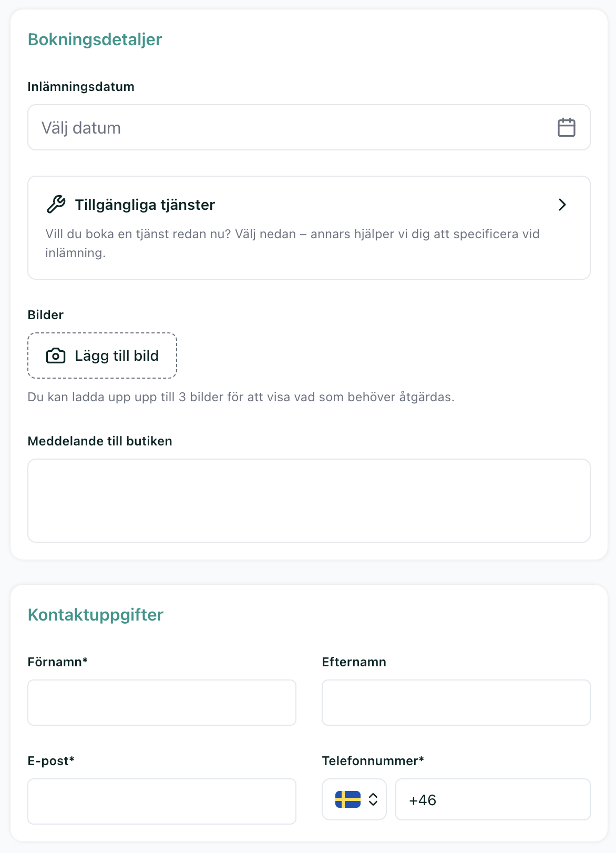616x853 pixels.
Task: Expand Tillgängliga tjänster with the right chevron
Action: pyautogui.click(x=562, y=205)
